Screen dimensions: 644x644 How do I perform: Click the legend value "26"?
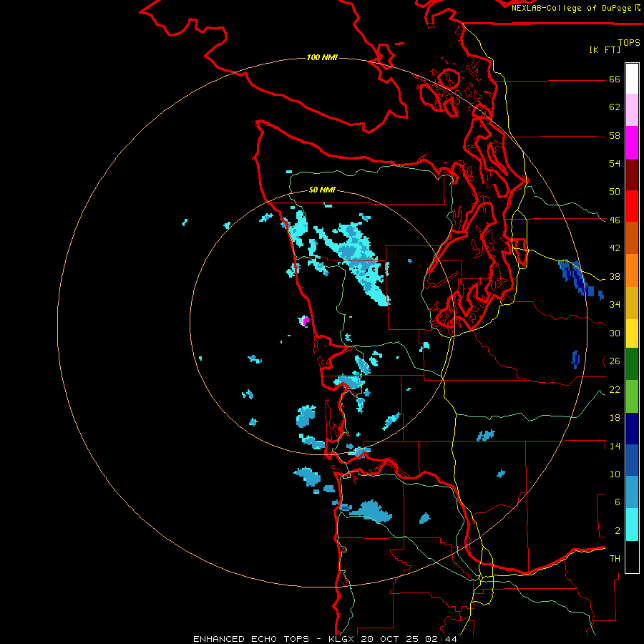(x=615, y=361)
